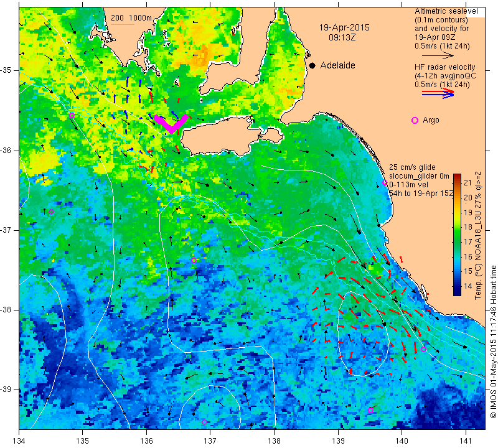The image size is (498, 448).
Task: Click the Adelaide label text
Action: click(337, 65)
